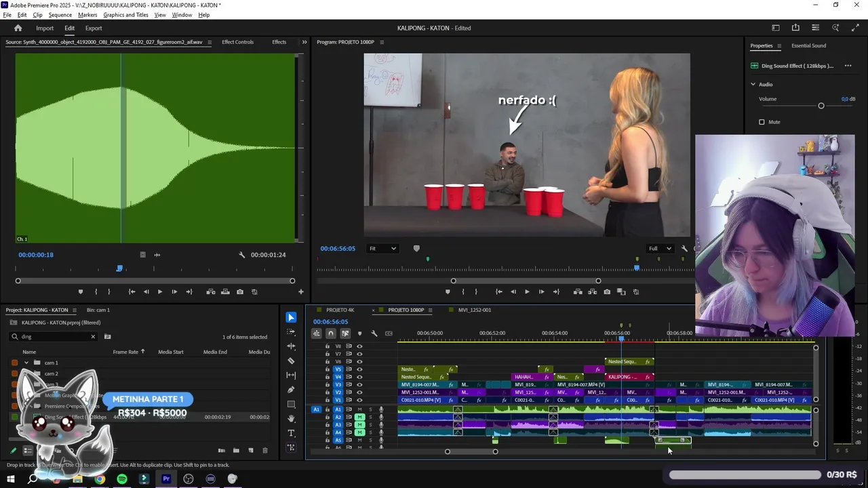Viewport: 868px width, 488px height.
Task: Collapse the cam 1 bin
Action: click(x=26, y=363)
